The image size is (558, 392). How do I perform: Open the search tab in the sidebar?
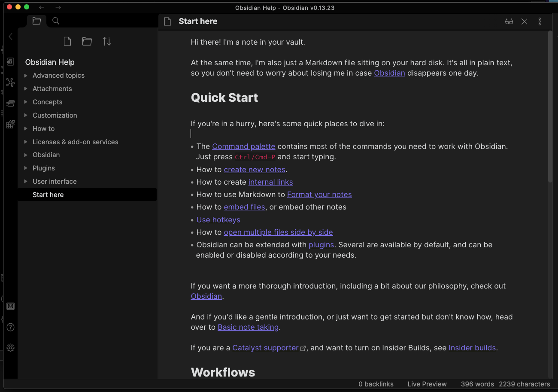tap(56, 21)
